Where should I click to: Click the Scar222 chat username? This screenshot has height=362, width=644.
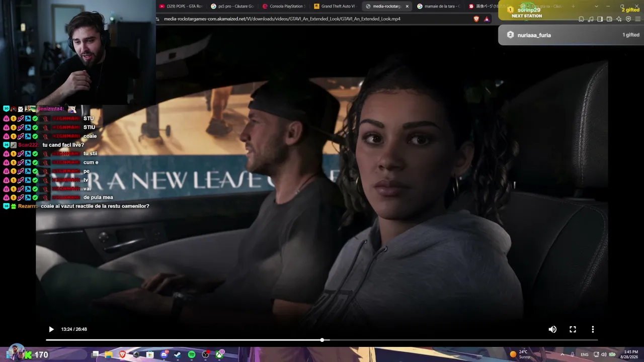pos(29,145)
